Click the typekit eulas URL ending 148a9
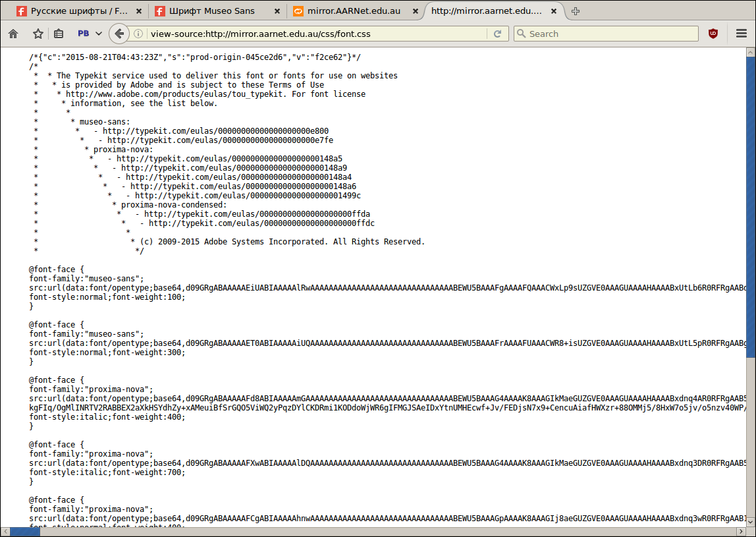Image resolution: width=756 pixels, height=537 pixels. 234,167
